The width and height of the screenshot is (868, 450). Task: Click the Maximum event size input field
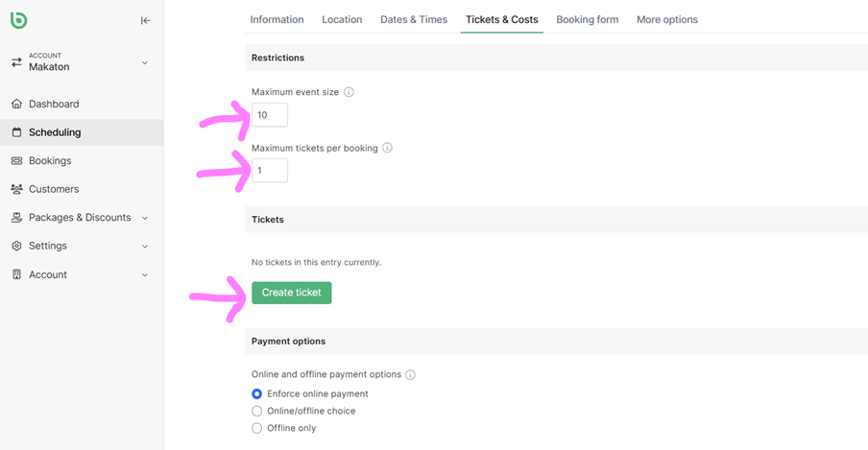[270, 115]
